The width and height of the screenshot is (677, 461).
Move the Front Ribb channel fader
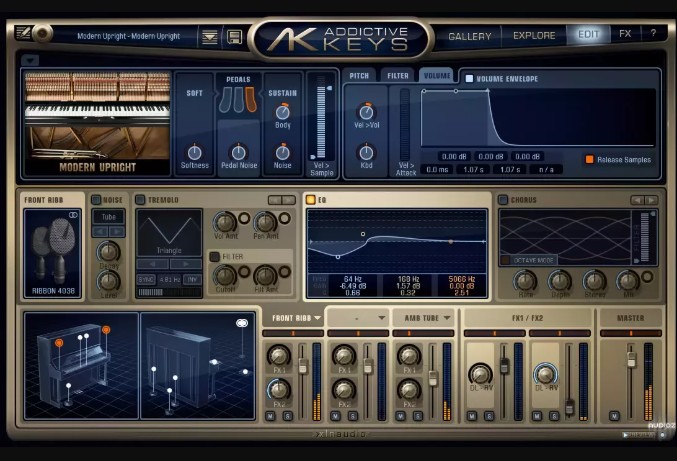coord(303,366)
